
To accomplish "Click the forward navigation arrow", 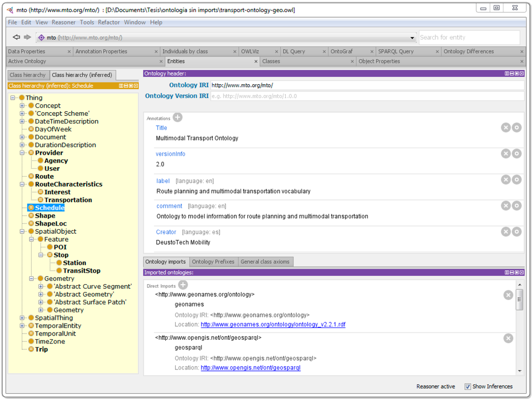I will (27, 37).
